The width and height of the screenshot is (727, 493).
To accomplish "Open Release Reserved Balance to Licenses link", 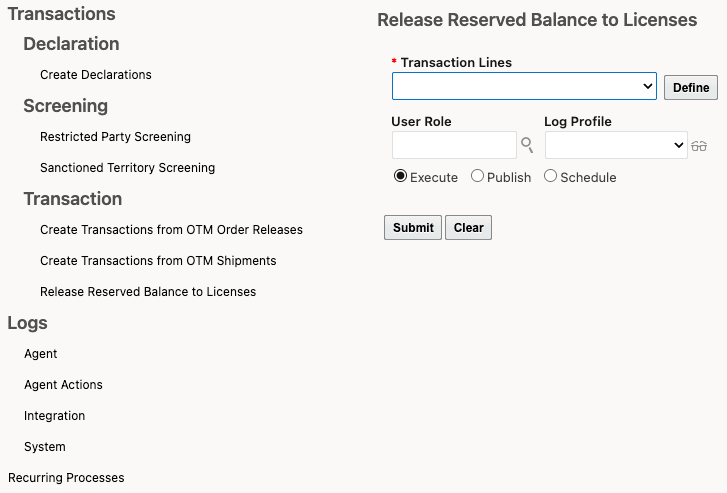I will (x=148, y=292).
